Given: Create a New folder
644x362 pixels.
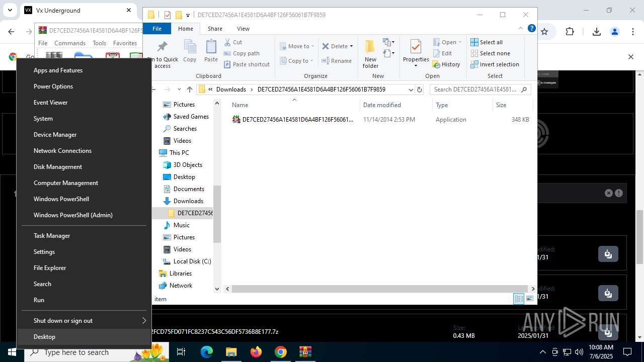Looking at the screenshot, I should click(370, 54).
